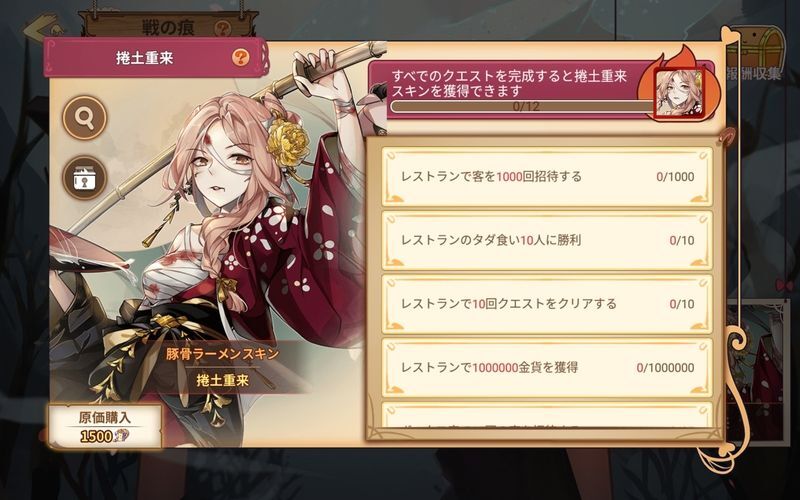Click the magnifying glass preview icon
800x500 pixels.
point(85,118)
